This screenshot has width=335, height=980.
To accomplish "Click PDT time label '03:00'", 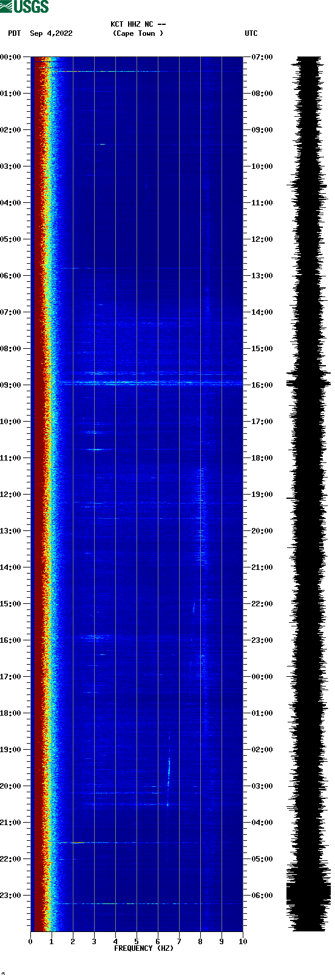I will pos(11,166).
